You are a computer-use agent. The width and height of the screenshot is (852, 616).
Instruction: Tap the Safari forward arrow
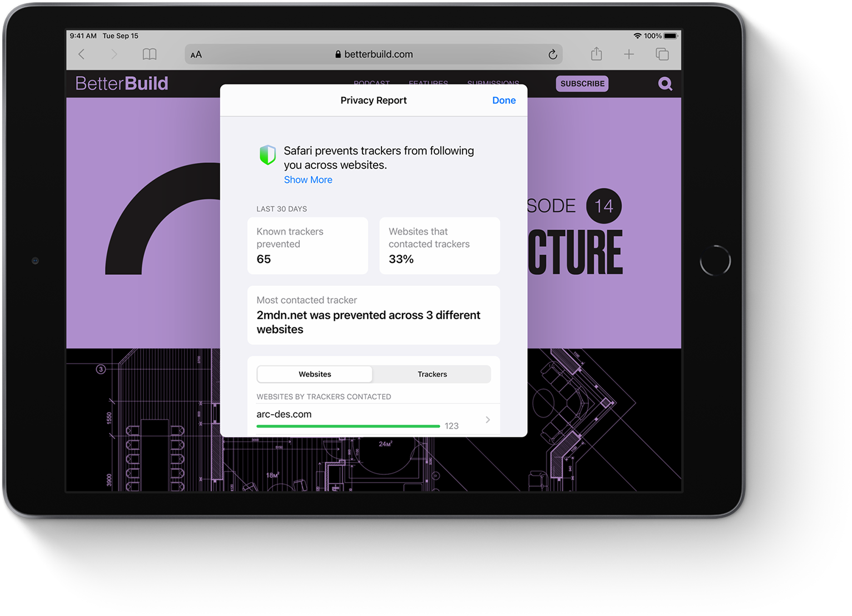coord(114,54)
